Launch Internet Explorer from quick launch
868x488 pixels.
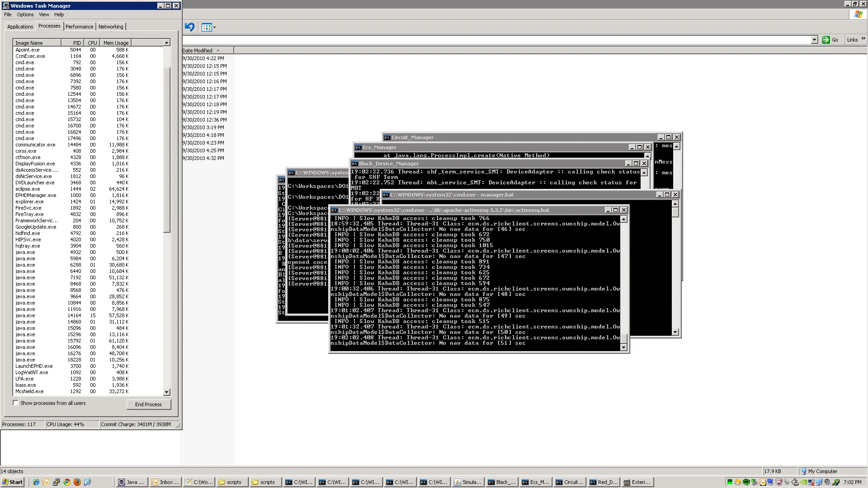pos(36,482)
